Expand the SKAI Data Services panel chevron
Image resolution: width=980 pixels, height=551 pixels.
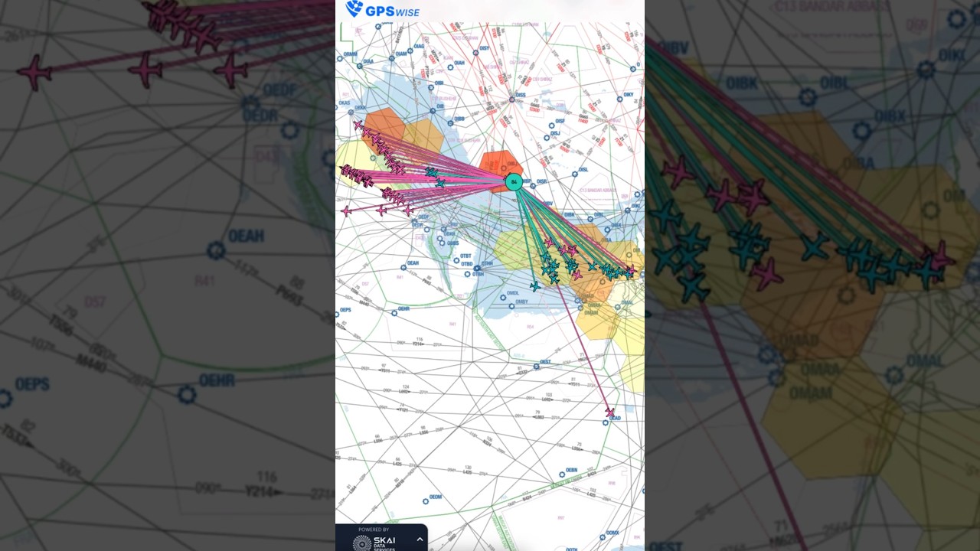point(420,540)
